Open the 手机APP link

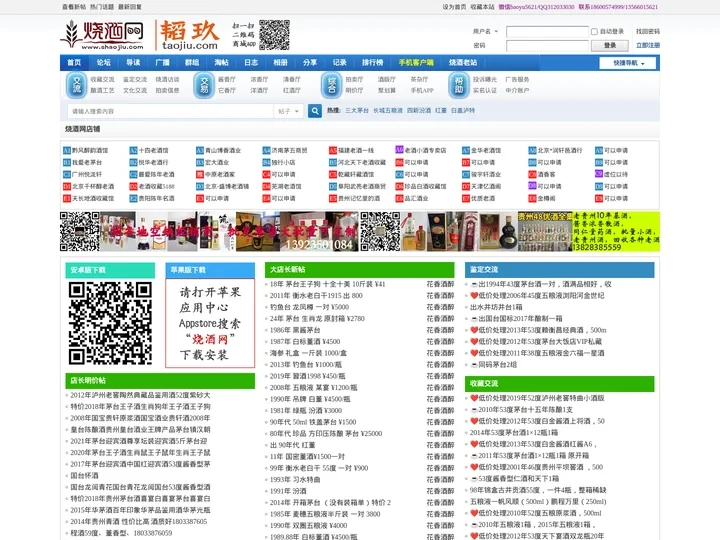[422, 90]
